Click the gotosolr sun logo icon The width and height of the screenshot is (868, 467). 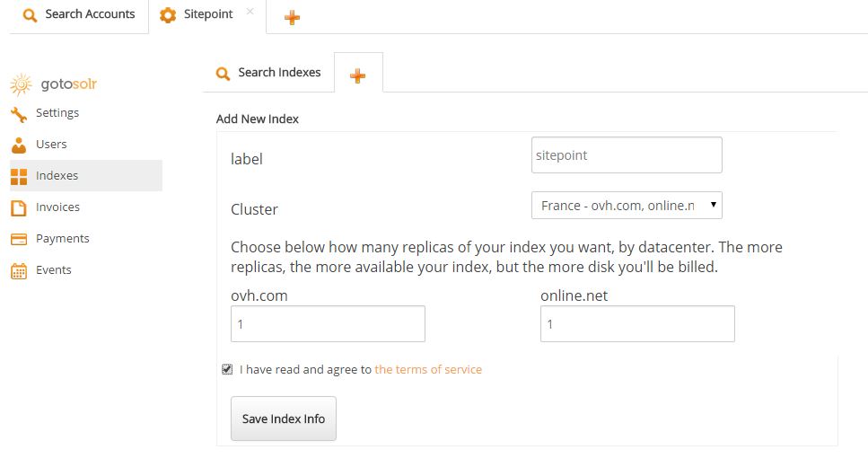tap(20, 84)
